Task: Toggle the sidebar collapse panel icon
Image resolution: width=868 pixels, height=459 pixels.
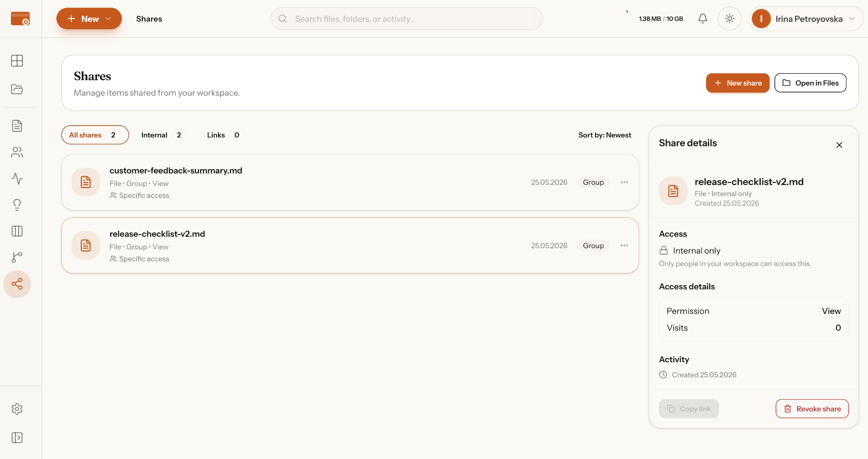Action: 17,438
